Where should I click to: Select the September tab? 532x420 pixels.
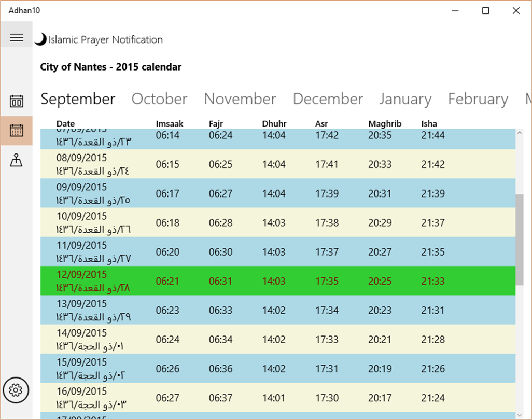point(78,99)
